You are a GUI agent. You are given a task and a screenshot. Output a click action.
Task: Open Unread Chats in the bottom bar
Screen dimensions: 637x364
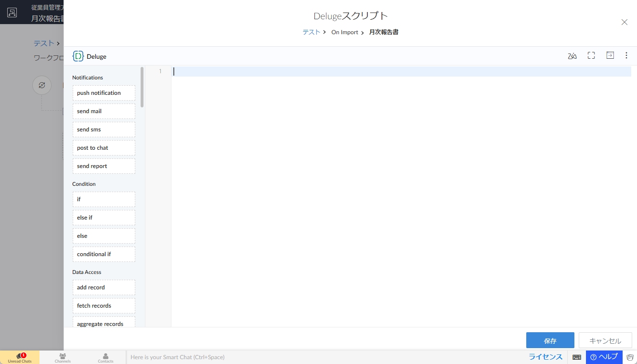pos(20,357)
